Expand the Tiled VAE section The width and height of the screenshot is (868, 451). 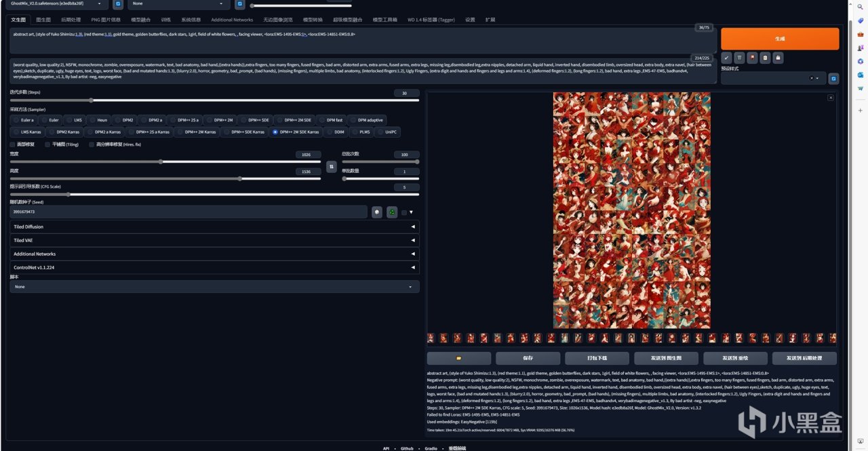pos(214,240)
